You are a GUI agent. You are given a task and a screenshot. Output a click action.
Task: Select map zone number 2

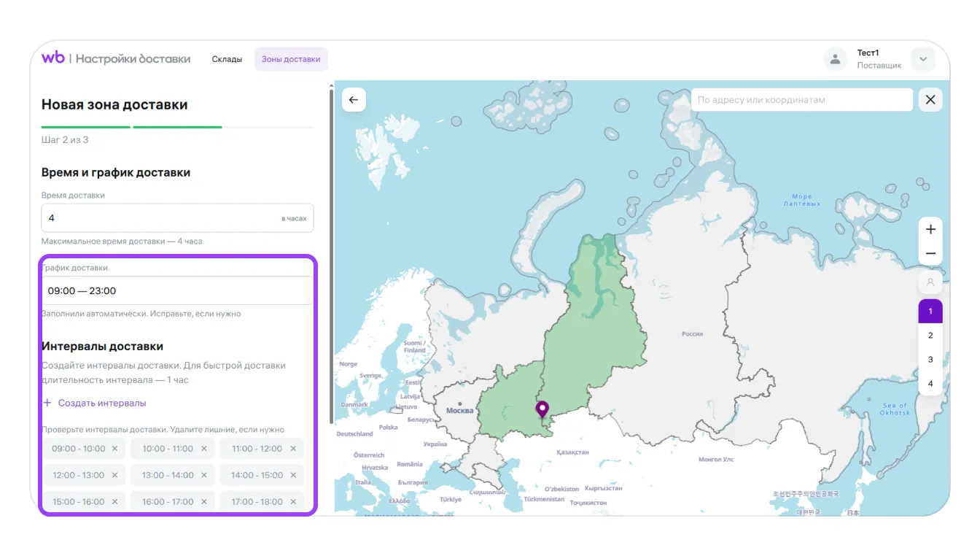point(930,336)
